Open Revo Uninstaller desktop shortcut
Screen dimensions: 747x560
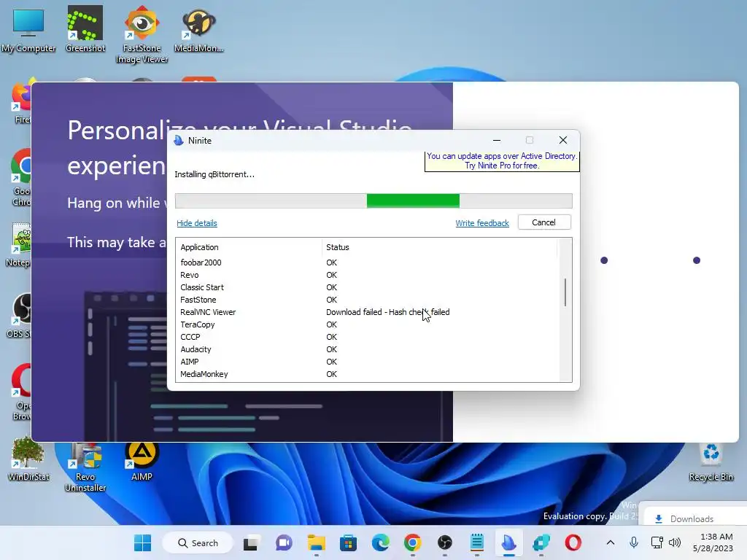coord(85,467)
